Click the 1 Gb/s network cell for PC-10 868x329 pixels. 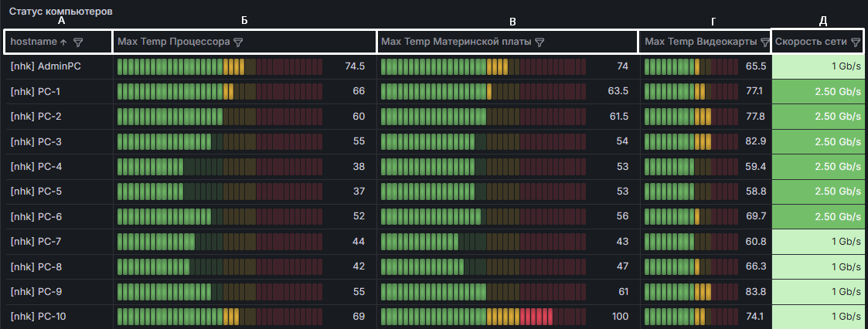[818, 317]
